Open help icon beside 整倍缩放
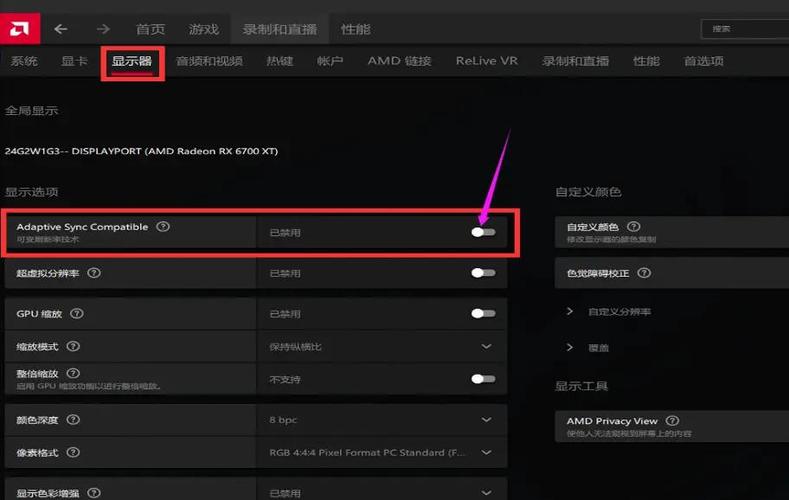This screenshot has height=500, width=789. (73, 373)
